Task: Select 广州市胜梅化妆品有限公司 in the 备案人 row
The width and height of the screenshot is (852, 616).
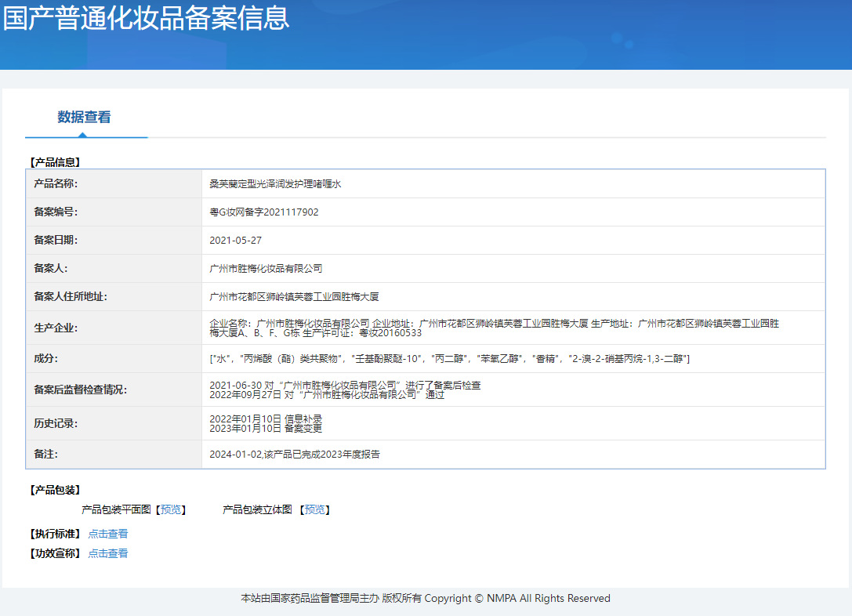Action: click(266, 269)
